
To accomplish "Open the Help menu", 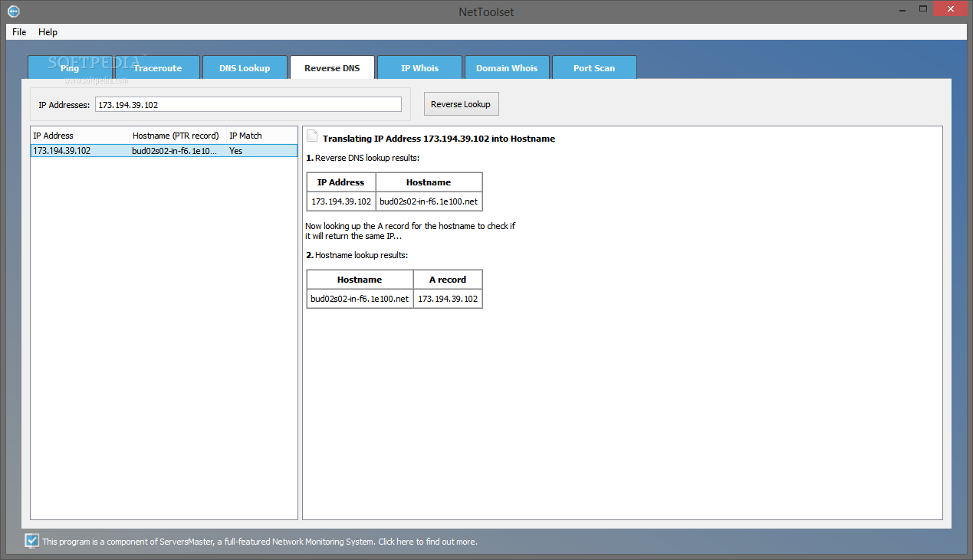I will point(48,32).
